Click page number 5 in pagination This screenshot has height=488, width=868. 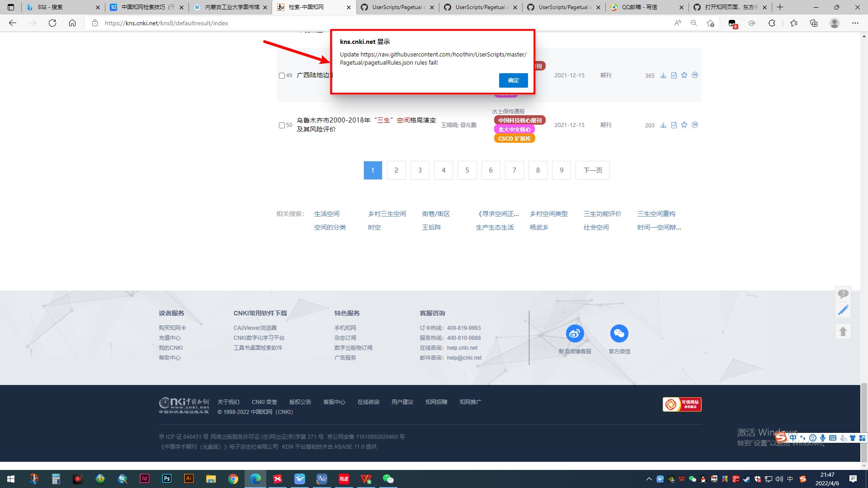[x=467, y=170]
